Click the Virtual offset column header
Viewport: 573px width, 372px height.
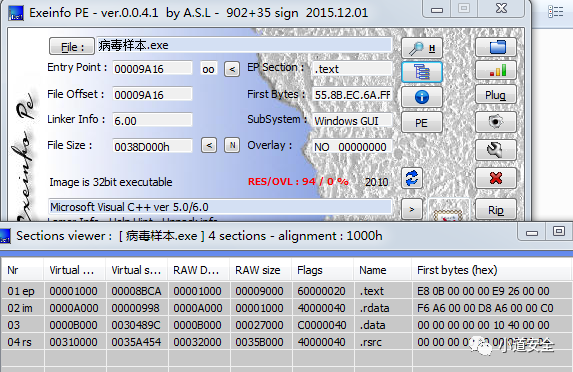point(75,270)
